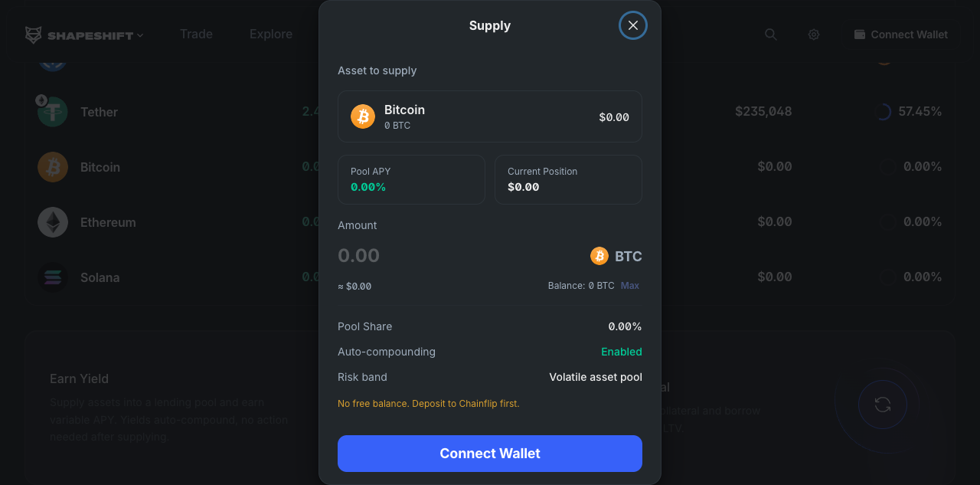This screenshot has height=485, width=980.
Task: Select the Solana token icon
Action: [52, 277]
